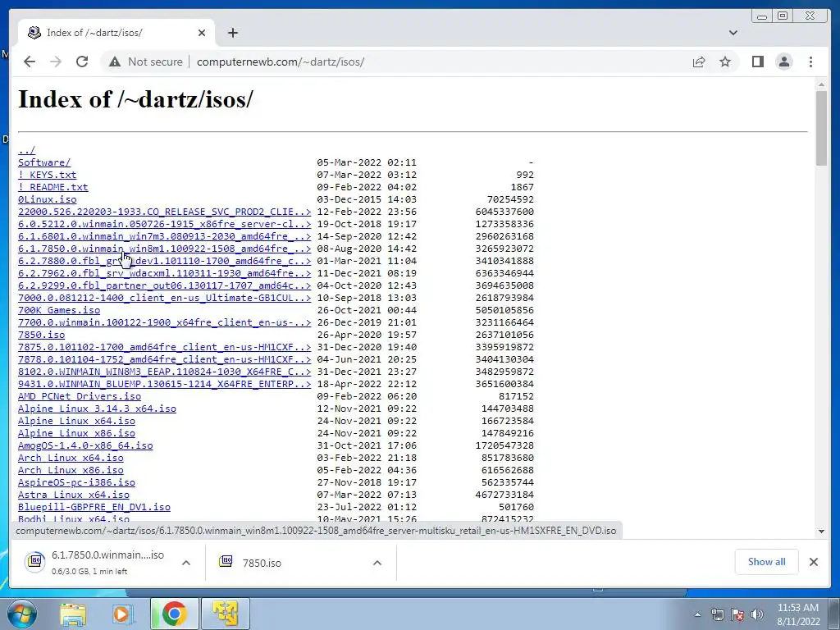Click the vertical scrollbar thumb
Viewport: 840px width, 630px height.
(821, 129)
